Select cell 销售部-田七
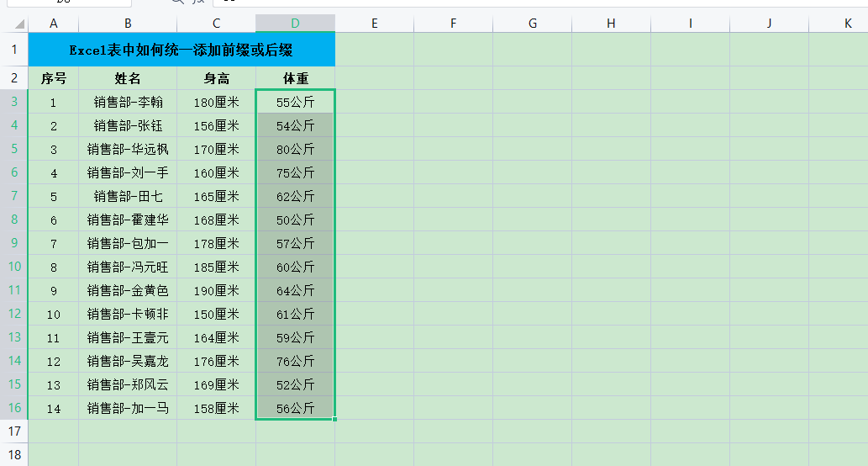Viewport: 868px width, 466px height. click(128, 196)
